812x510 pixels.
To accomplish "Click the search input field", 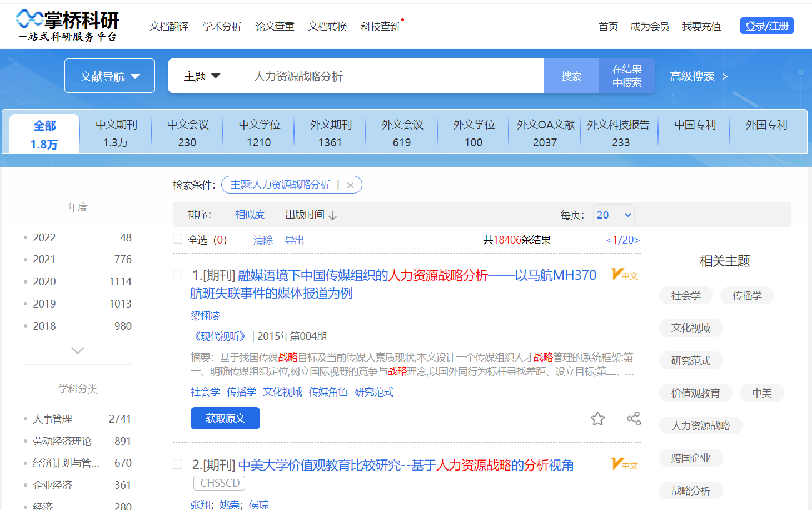I will (x=391, y=76).
